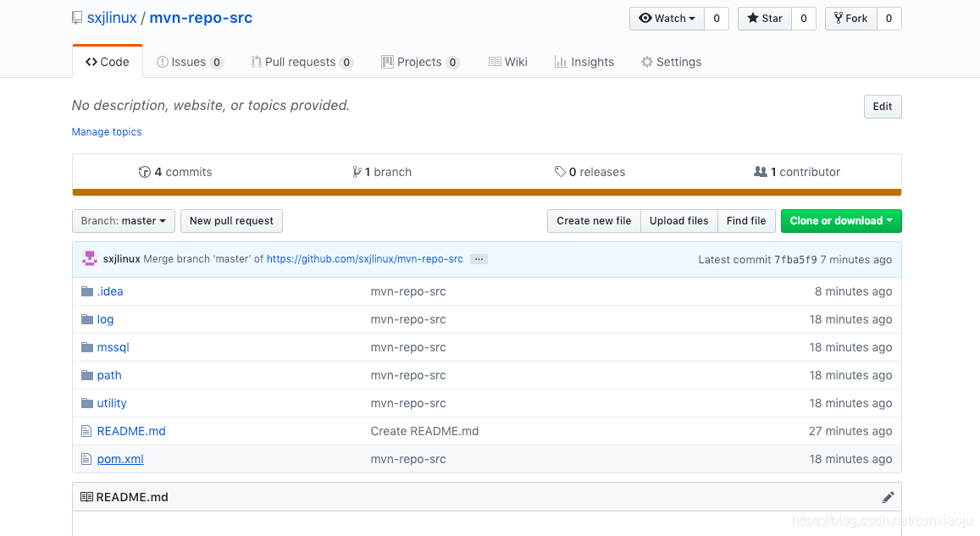Screen dimensions: 980x536
Task: Click the people icon next to 1 contributor
Action: (x=760, y=171)
